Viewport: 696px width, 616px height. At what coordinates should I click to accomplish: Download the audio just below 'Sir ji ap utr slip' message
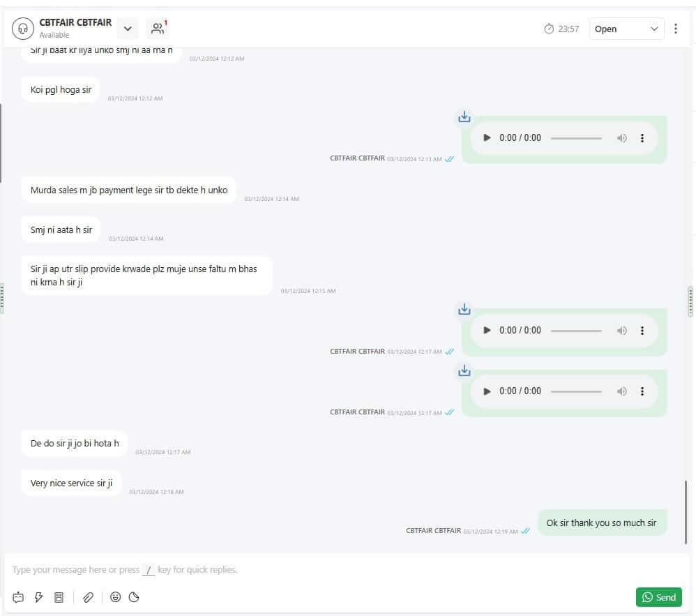(x=464, y=309)
